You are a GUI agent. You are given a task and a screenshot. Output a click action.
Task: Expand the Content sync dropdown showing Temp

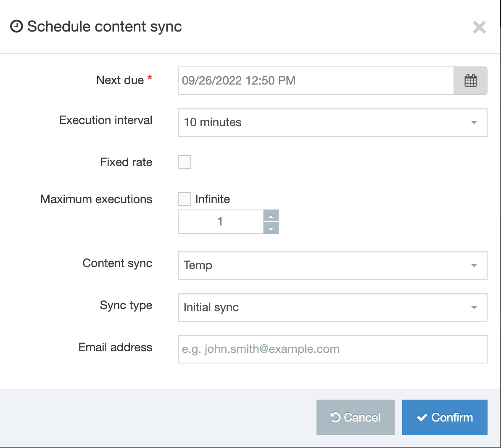tap(332, 265)
